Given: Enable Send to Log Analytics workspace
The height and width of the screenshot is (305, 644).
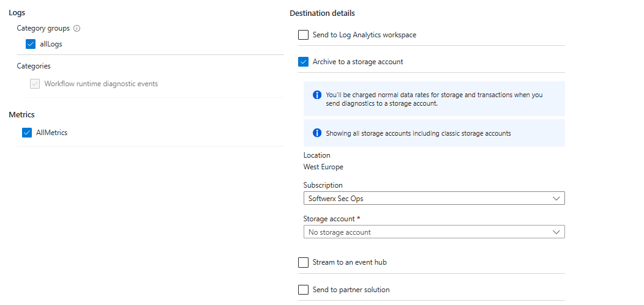Looking at the screenshot, I should click(304, 35).
